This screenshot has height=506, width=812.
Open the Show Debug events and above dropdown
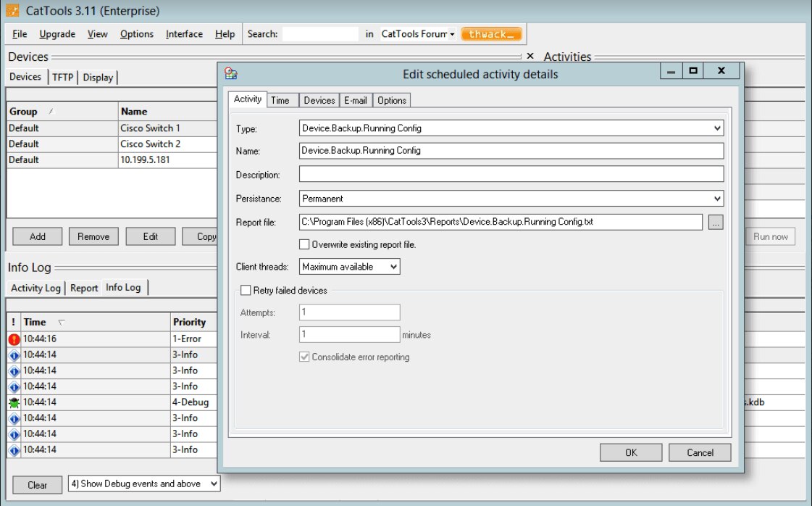pyautogui.click(x=212, y=484)
